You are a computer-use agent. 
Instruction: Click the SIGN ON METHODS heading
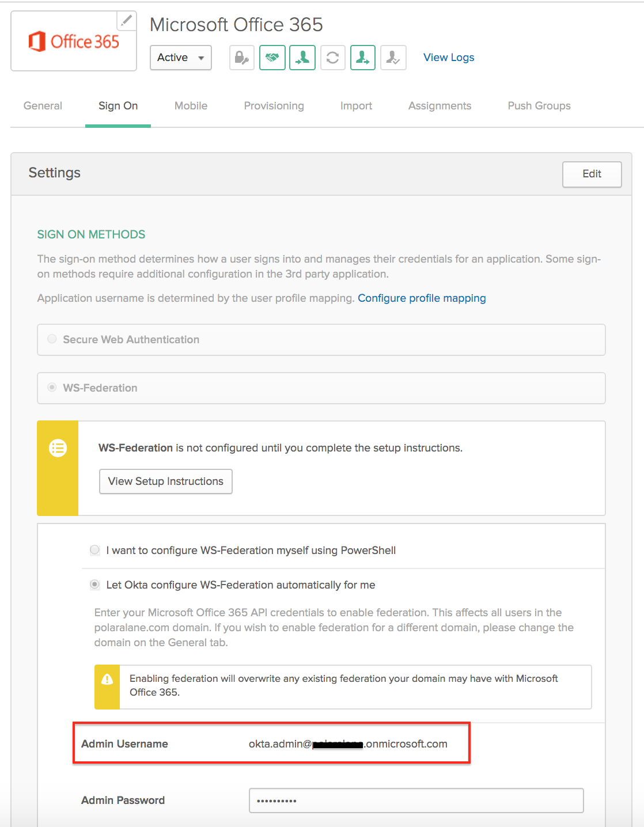(x=91, y=234)
